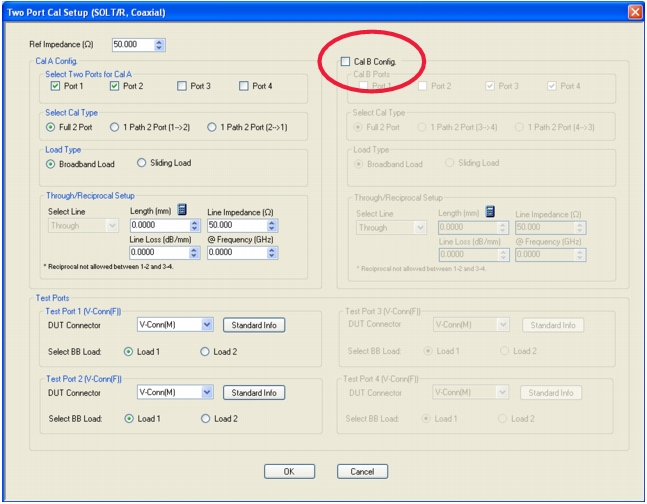Enable the Cal B Config checkbox

pos(346,62)
